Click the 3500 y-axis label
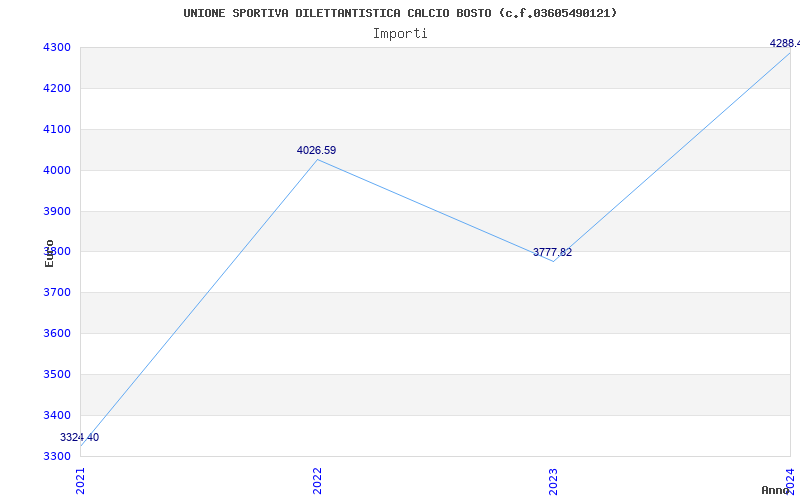This screenshot has width=800, height=500. (x=57, y=374)
